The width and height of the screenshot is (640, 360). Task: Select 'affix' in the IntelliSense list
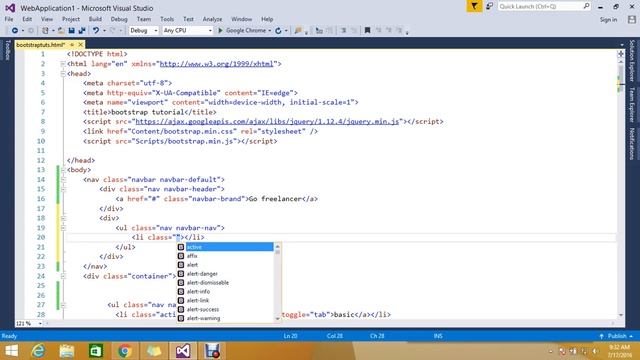pyautogui.click(x=225, y=256)
